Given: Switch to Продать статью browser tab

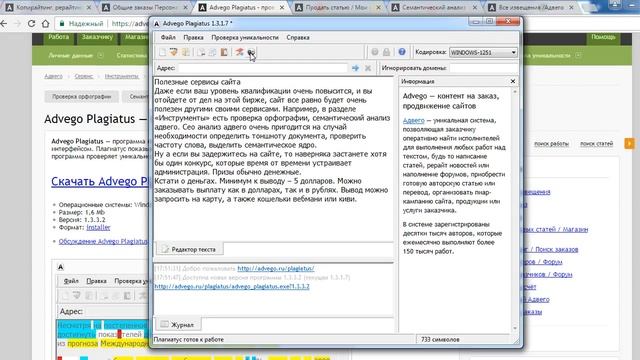Looking at the screenshot, I should [x=338, y=7].
